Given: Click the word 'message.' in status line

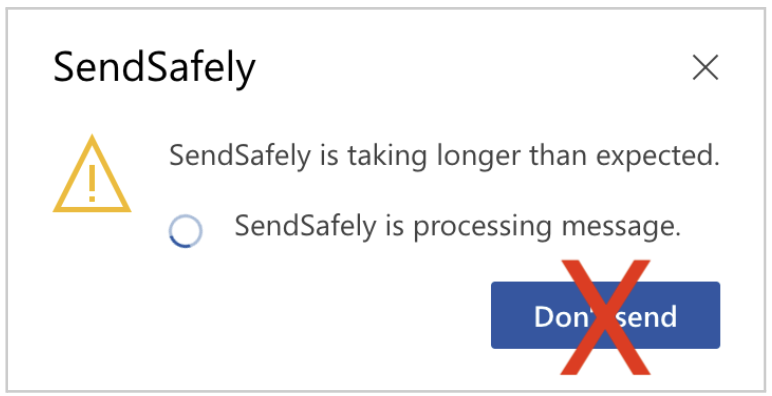Looking at the screenshot, I should [x=621, y=228].
